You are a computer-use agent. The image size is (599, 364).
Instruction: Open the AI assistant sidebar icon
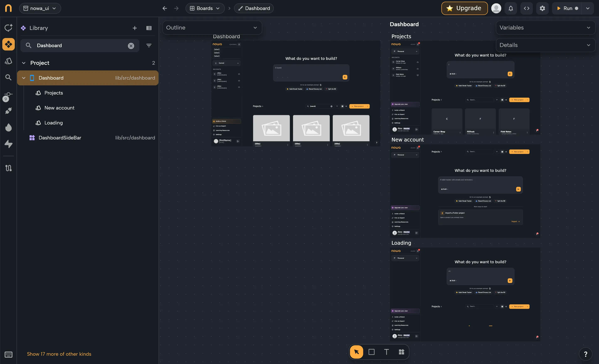point(8,28)
